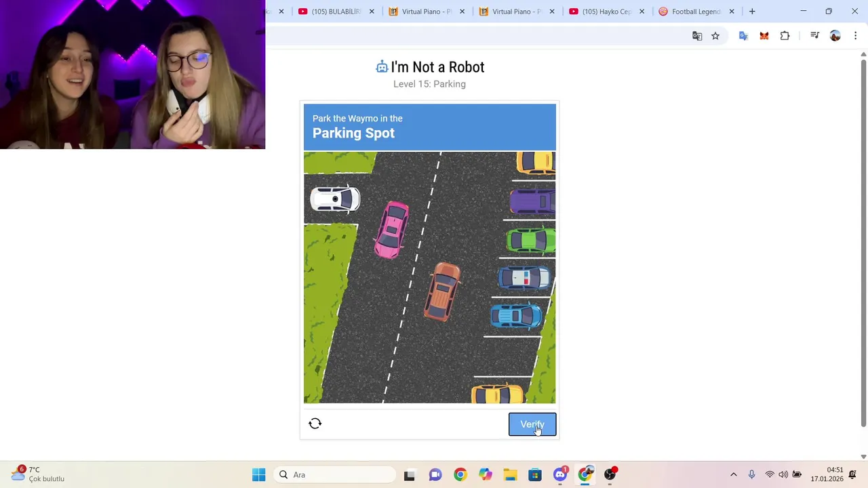
Task: Open the media controls icon
Action: point(814,36)
